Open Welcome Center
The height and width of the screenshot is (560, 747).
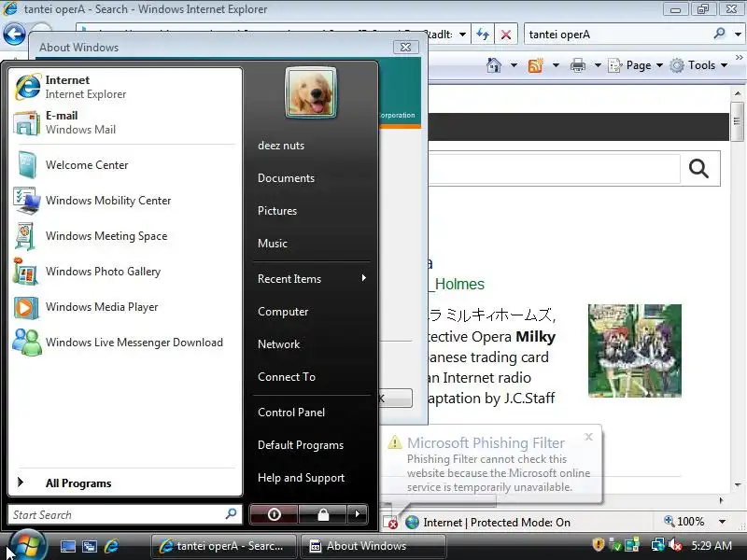click(x=125, y=165)
